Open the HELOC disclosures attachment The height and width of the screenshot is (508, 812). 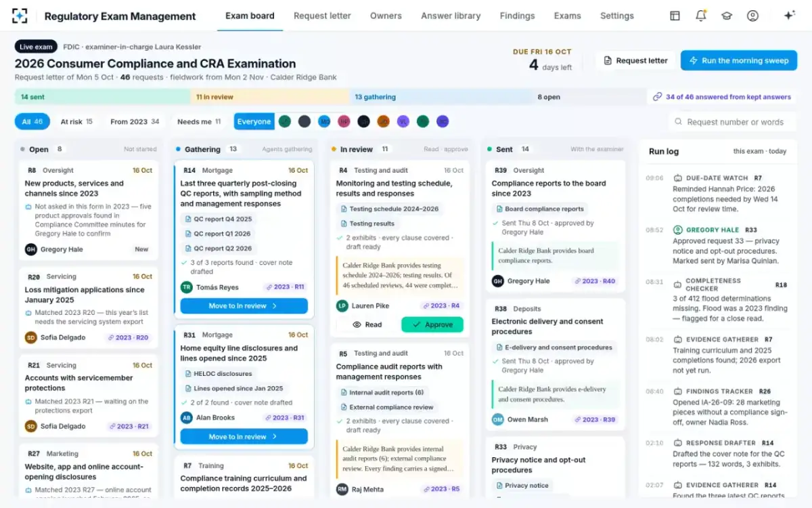tap(218, 374)
